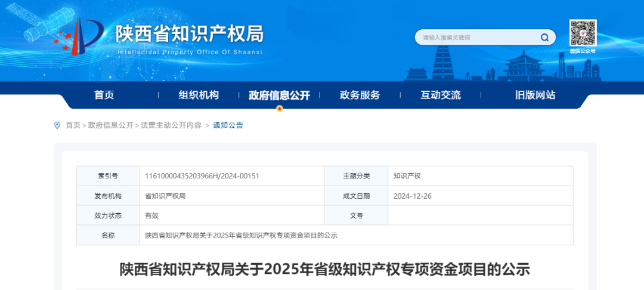Viewport: 644px width, 290px height.
Task: Click the 首页 breadcrumb link
Action: tap(73, 125)
